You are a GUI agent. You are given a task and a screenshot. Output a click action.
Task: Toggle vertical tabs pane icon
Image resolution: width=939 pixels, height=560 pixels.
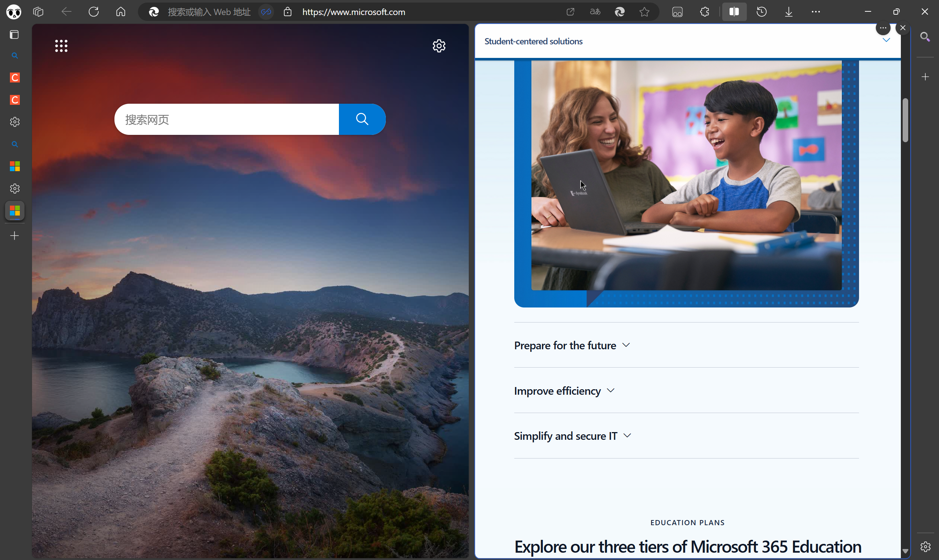[x=14, y=35]
